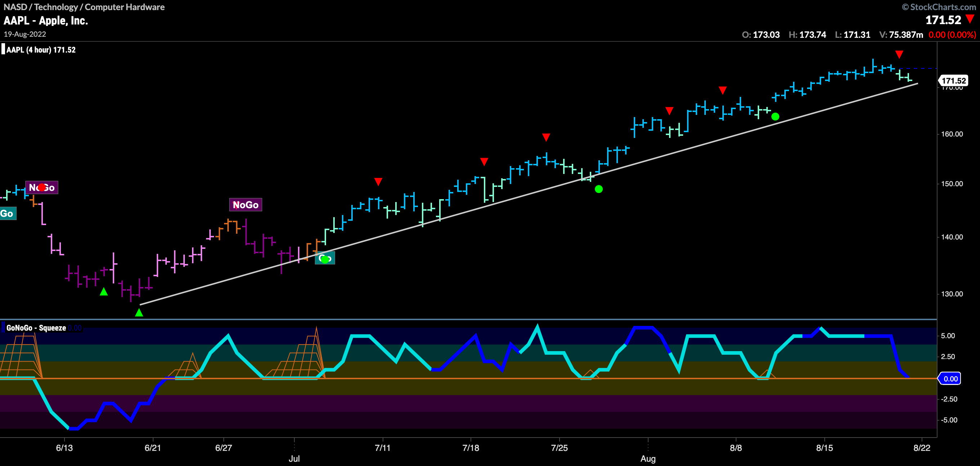Click the red down-triangle marker in early August
The height and width of the screenshot is (466, 980).
pos(669,111)
